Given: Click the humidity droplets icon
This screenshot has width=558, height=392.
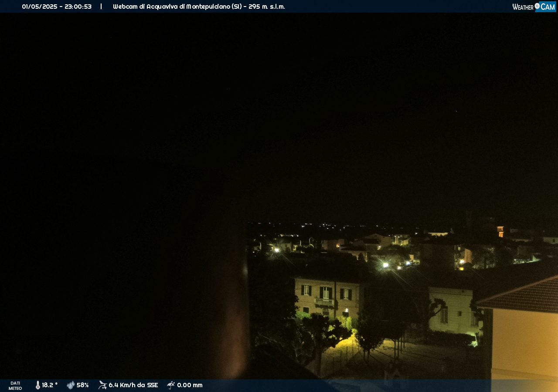Looking at the screenshot, I should [71, 385].
